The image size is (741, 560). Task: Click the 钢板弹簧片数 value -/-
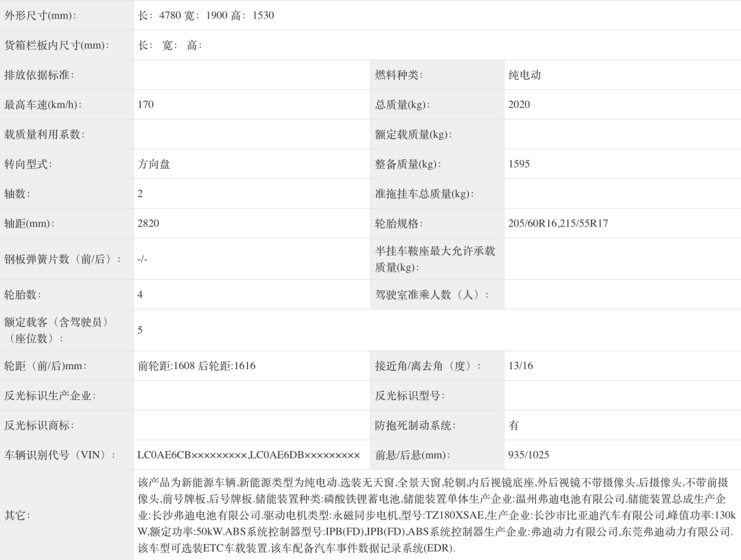[143, 259]
